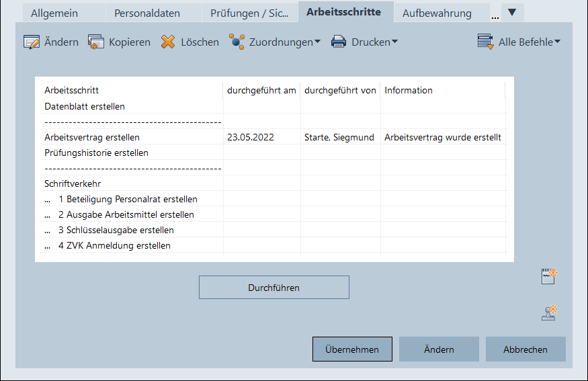Click the Alle Befehle list icon
Screen dimensions: 588x381
pos(485,42)
